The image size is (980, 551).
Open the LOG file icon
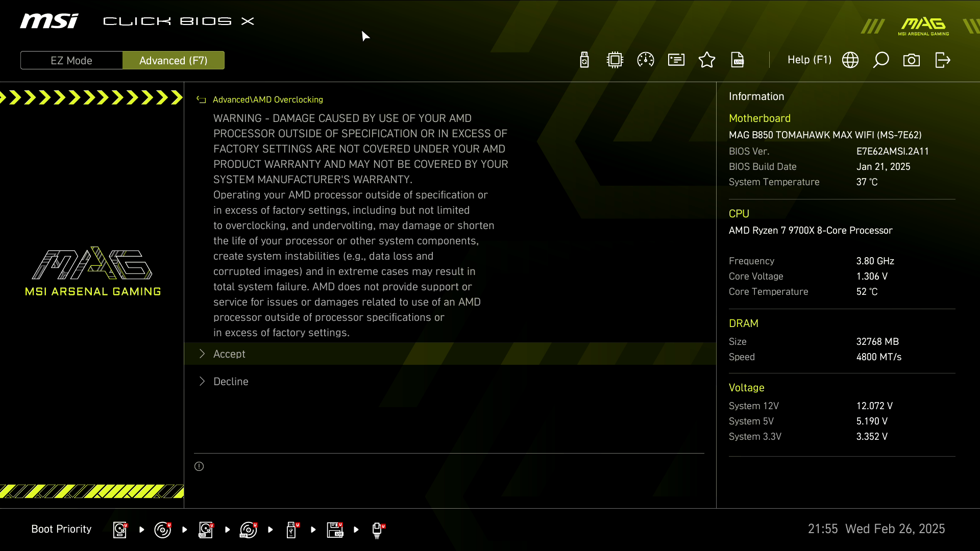(738, 60)
